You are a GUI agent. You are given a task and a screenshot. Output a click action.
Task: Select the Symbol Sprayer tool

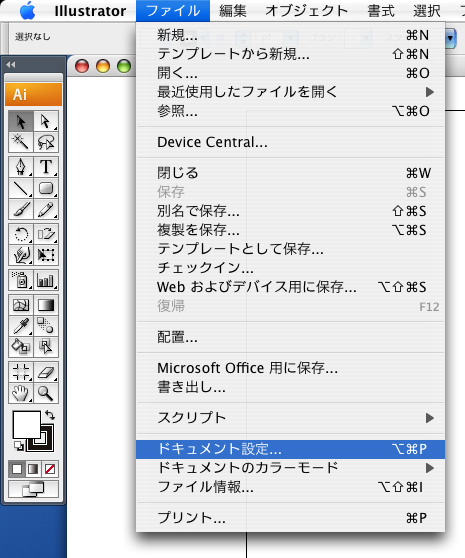[21, 280]
